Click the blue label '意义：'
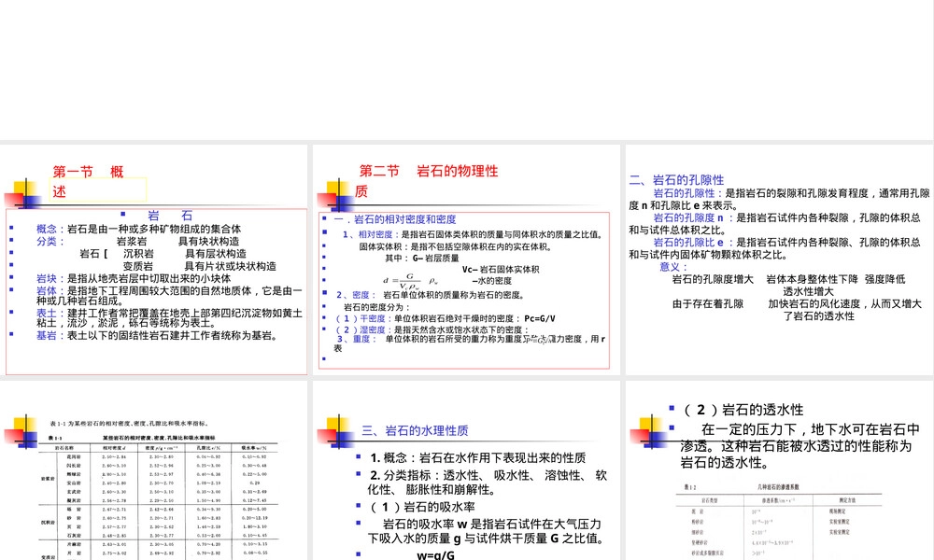934x560 pixels. pyautogui.click(x=673, y=267)
